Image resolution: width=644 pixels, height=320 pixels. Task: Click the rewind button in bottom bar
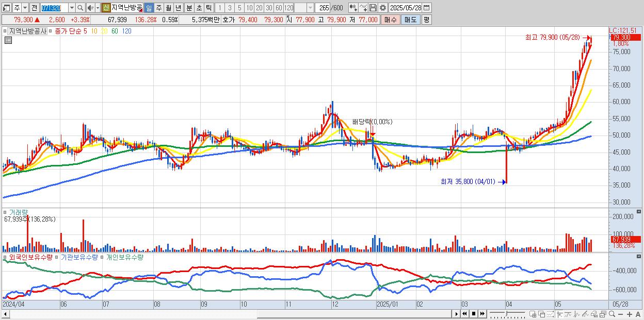(x=464, y=314)
